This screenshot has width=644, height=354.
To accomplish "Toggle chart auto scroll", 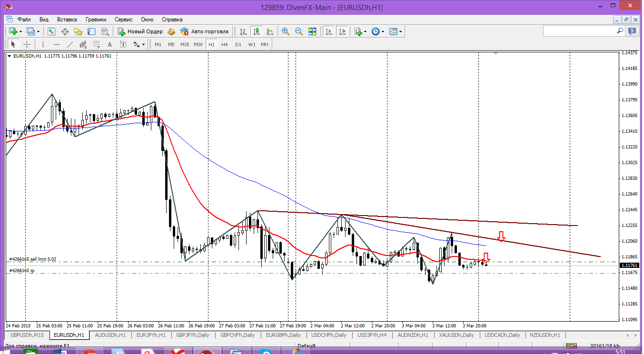I will pyautogui.click(x=328, y=31).
